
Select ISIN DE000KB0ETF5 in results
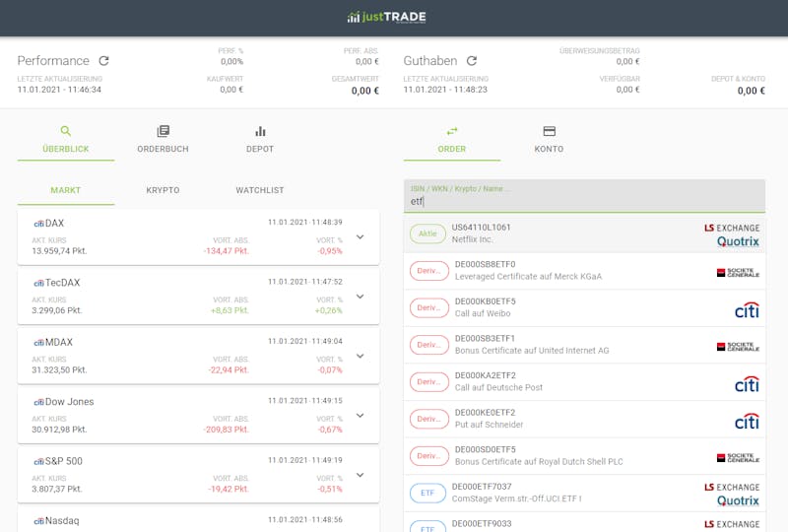click(x=485, y=301)
